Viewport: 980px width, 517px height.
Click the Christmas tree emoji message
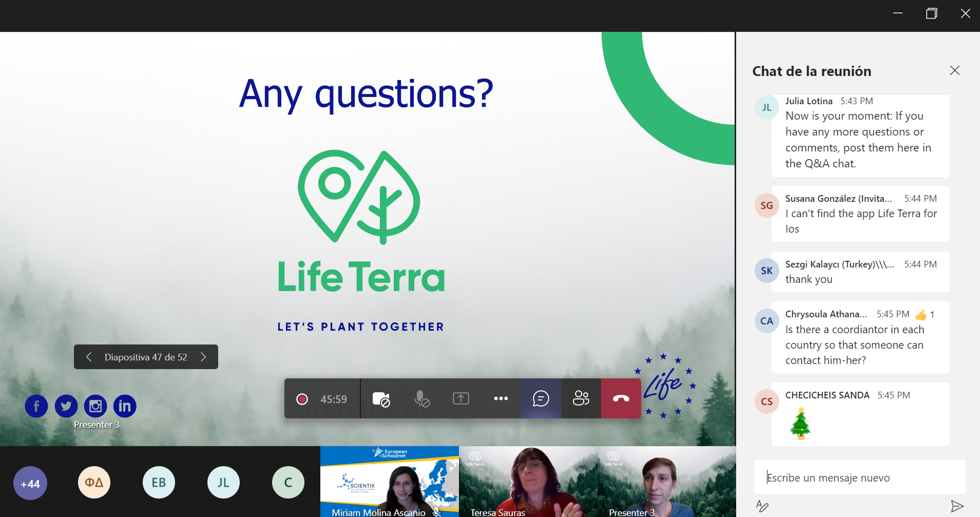click(x=800, y=423)
